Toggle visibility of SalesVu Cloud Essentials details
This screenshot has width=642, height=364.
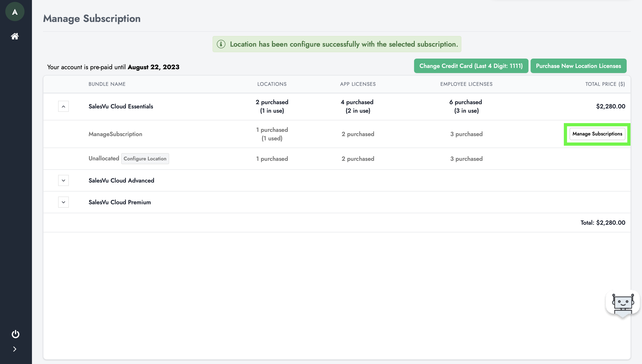tap(63, 106)
